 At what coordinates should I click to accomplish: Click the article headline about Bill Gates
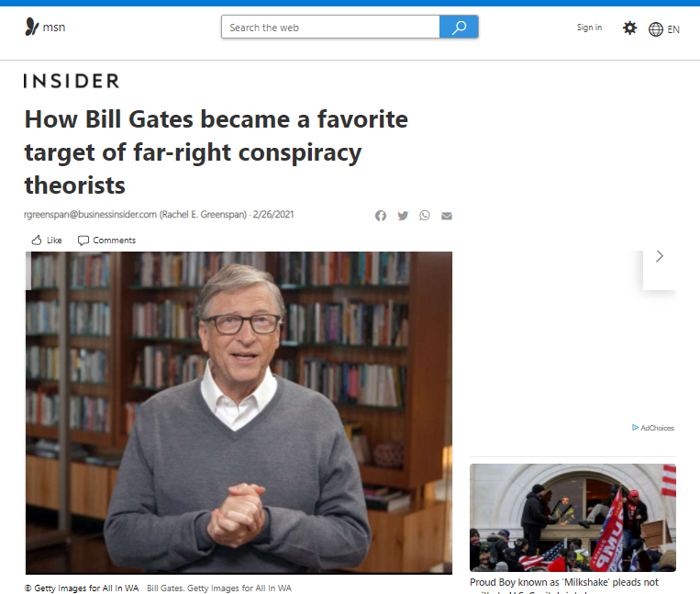click(x=217, y=151)
